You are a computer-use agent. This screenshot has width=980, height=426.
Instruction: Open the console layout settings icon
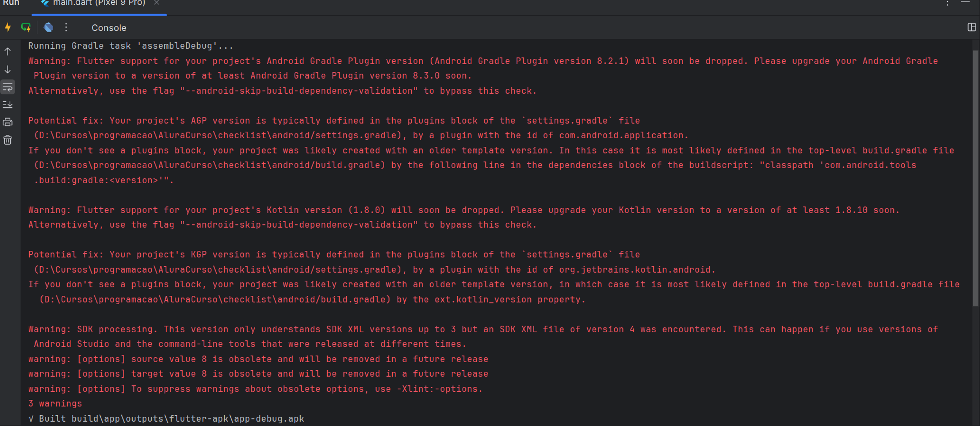971,27
